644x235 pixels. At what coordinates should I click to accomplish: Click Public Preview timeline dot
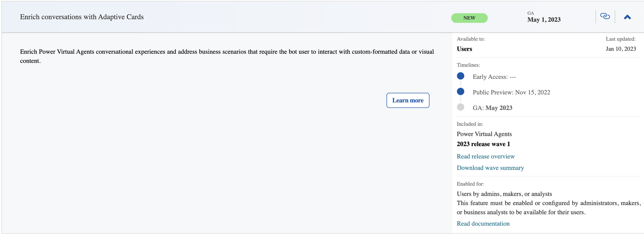coord(460,91)
